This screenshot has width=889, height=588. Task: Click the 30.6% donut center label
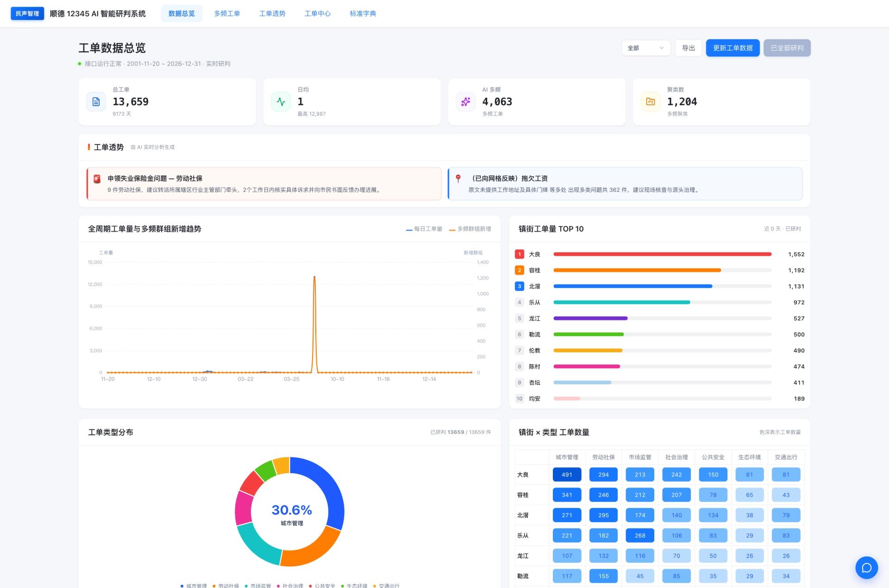[x=292, y=510]
